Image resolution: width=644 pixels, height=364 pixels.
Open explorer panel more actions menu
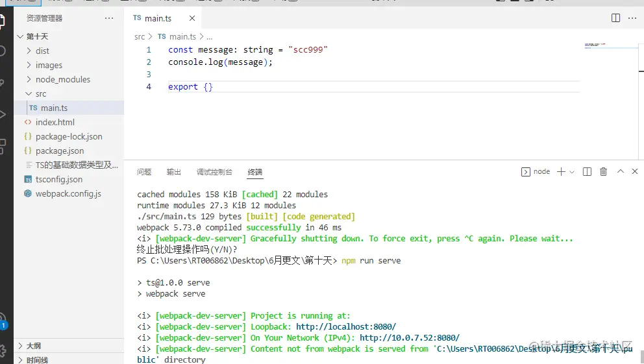click(109, 18)
